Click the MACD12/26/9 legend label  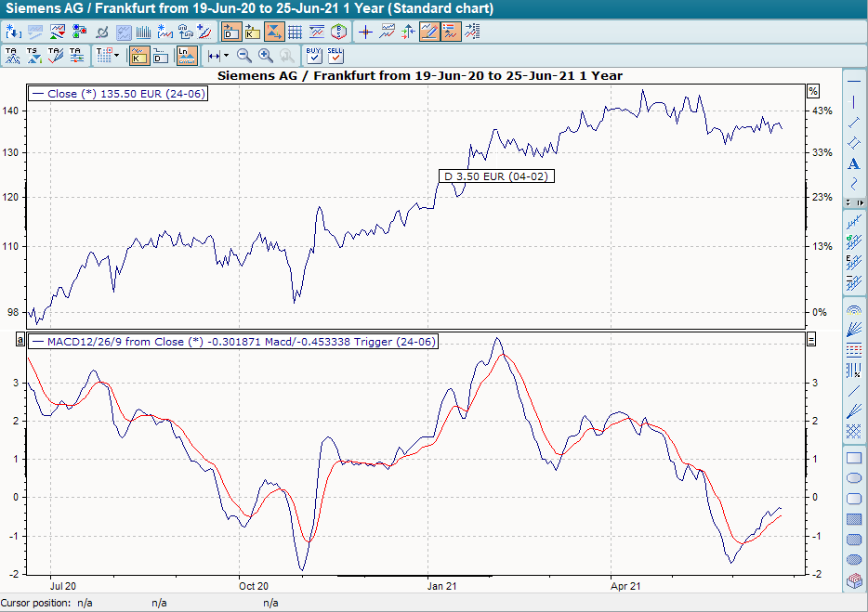tap(234, 342)
